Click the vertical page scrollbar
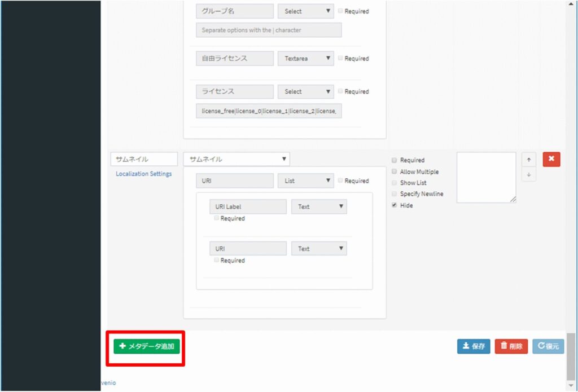 point(571,355)
